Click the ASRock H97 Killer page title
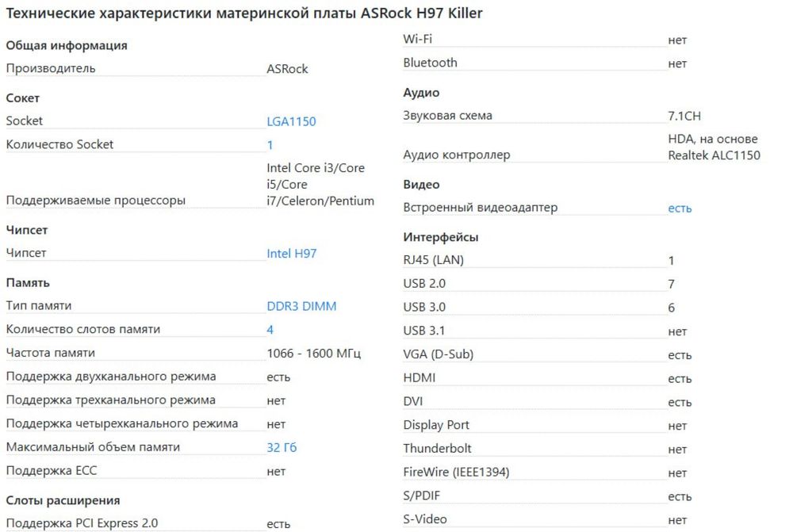This screenshot has height=532, width=793. [x=244, y=13]
